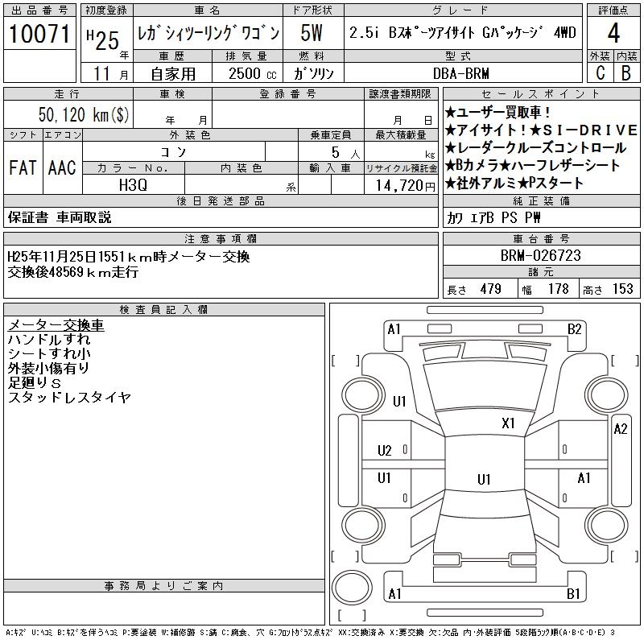Select exterior color コン
The height and width of the screenshot is (644, 644).
pyautogui.click(x=173, y=152)
